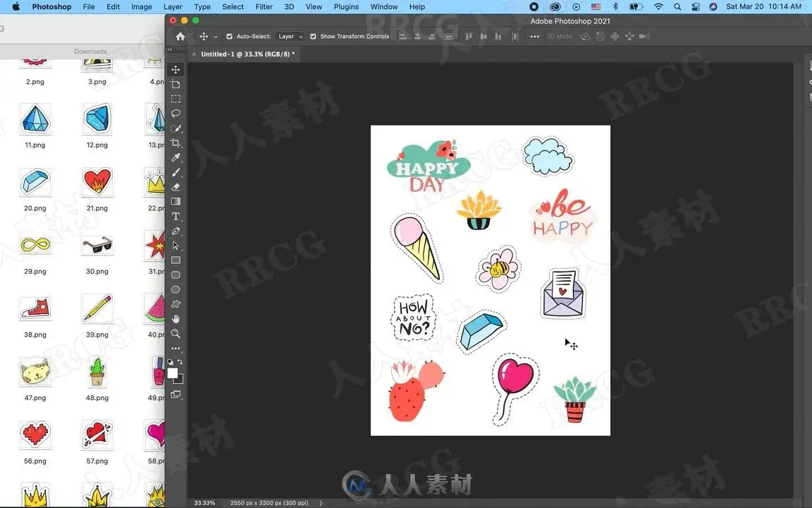
Task: Select the Lasso tool
Action: pos(176,114)
